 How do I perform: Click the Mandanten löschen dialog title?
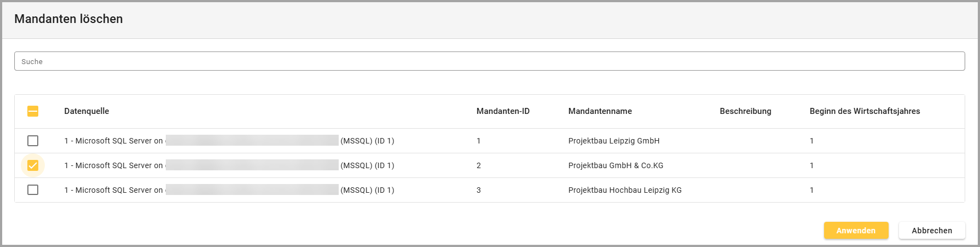click(68, 19)
